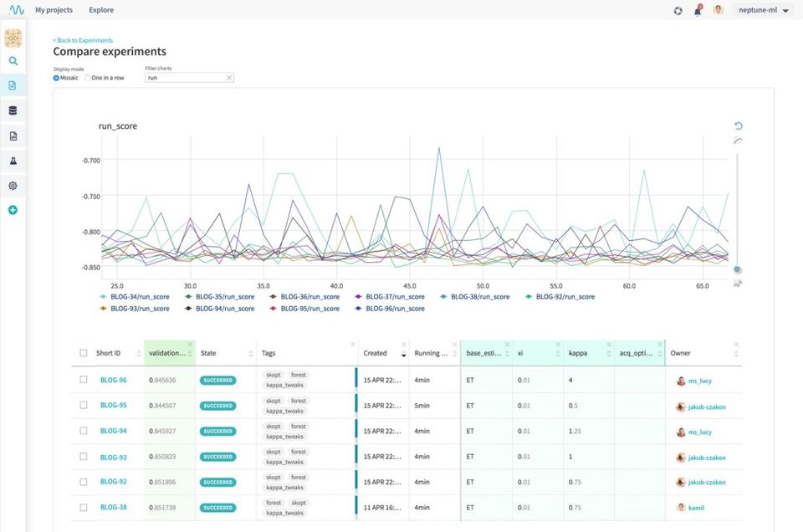803x532 pixels.
Task: Open the Explore tab
Action: [x=101, y=10]
